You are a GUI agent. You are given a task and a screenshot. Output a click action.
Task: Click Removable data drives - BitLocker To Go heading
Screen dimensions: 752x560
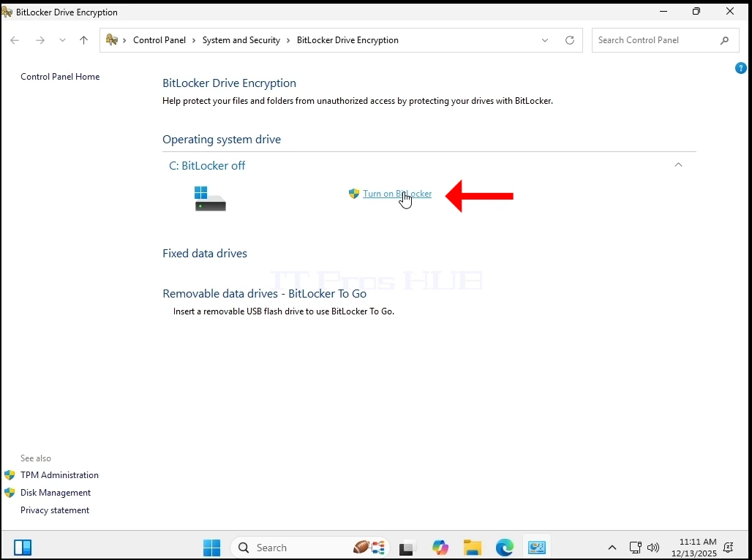coord(264,294)
